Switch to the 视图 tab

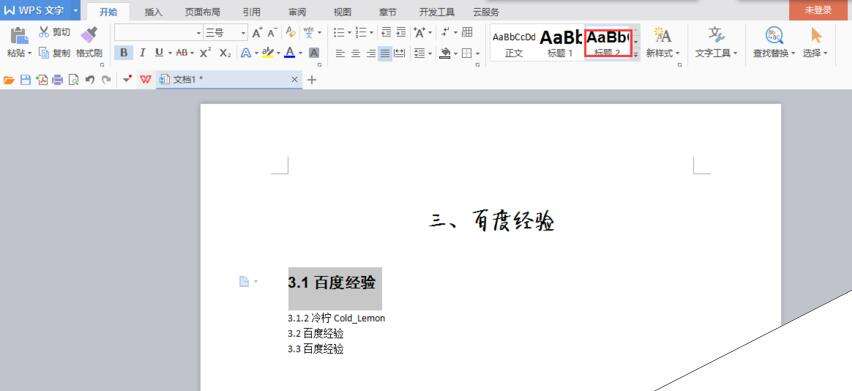pos(342,11)
